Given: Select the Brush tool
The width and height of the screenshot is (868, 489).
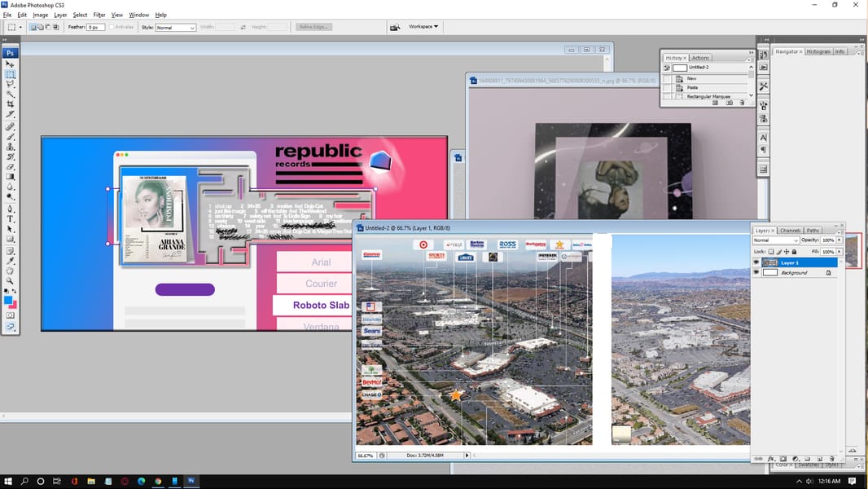Looking at the screenshot, I should [x=10, y=137].
